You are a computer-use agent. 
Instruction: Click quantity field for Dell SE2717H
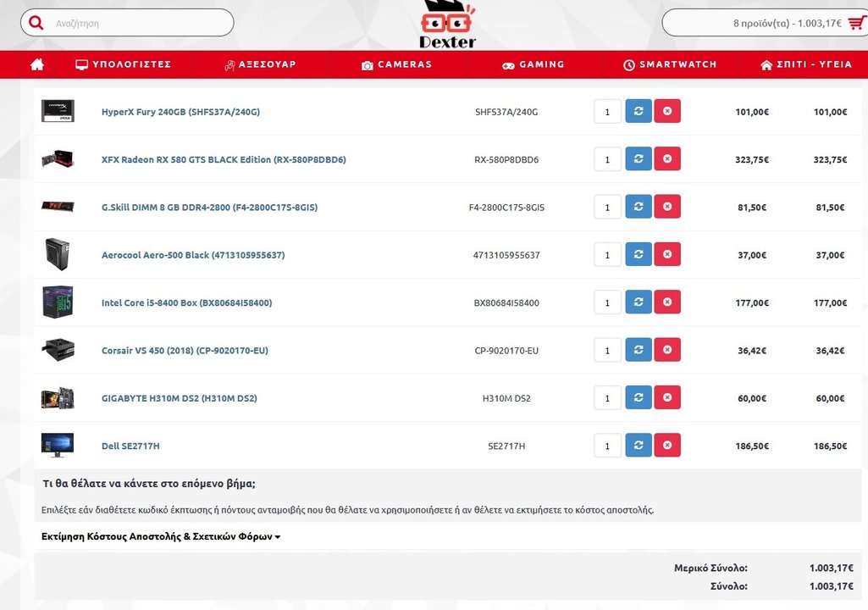pyautogui.click(x=607, y=445)
